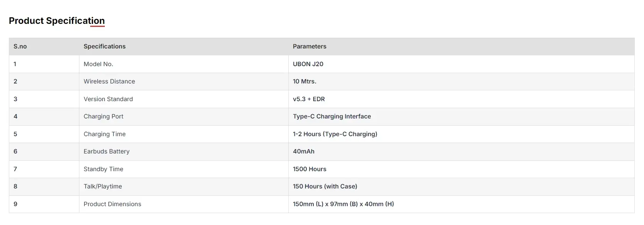Select the Charging Time row label

point(104,134)
